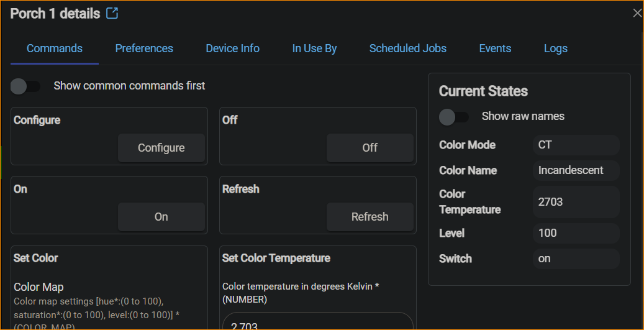Screen dimensions: 644x330
Task: Go to the Scheduled Jobs tab
Action: point(407,48)
